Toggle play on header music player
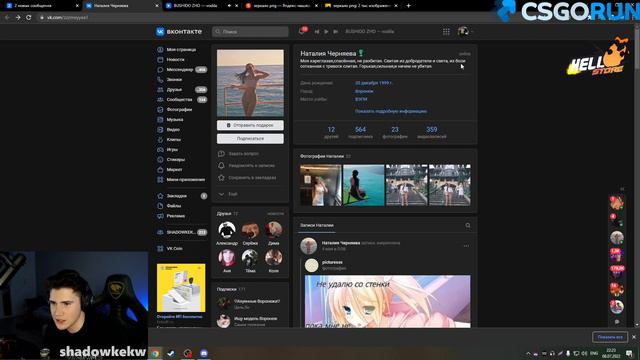 click(326, 31)
